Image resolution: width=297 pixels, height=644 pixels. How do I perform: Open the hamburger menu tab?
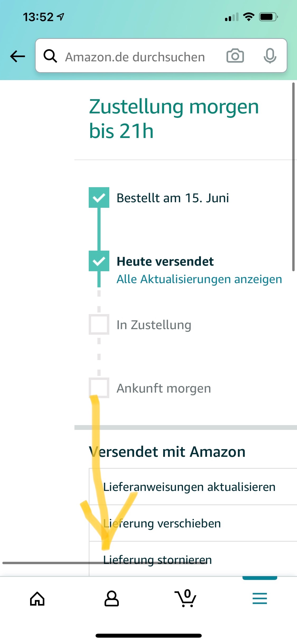pos(260,599)
